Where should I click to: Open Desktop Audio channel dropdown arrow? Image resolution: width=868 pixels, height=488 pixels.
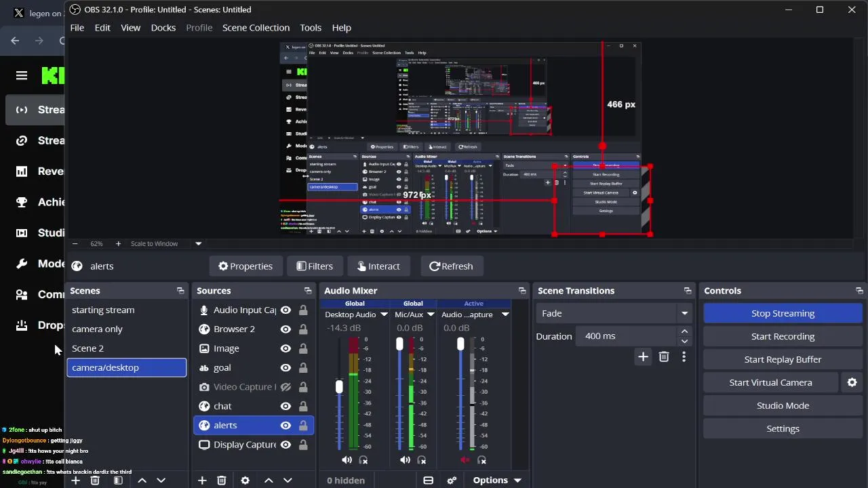tap(384, 314)
